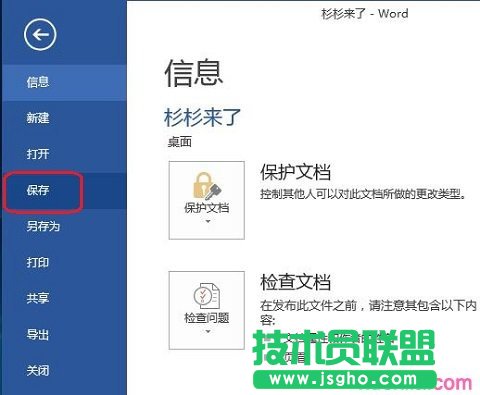
Task: Click the 杉杉来了 document title heading
Action: click(202, 117)
